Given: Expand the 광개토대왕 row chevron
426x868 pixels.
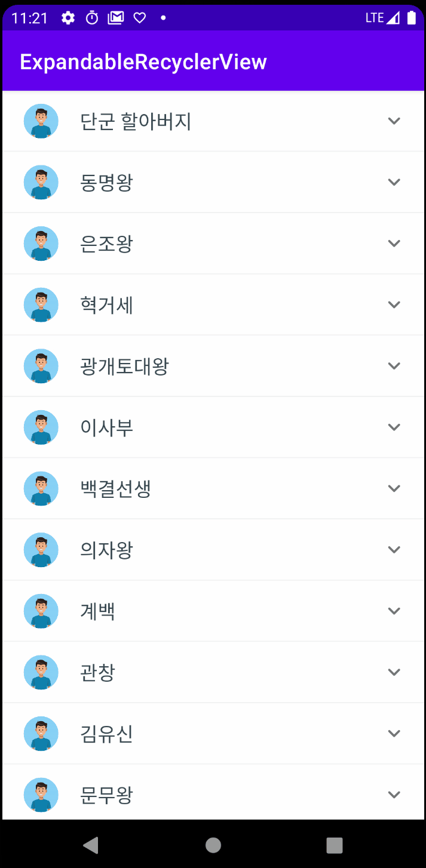Looking at the screenshot, I should pyautogui.click(x=394, y=365).
